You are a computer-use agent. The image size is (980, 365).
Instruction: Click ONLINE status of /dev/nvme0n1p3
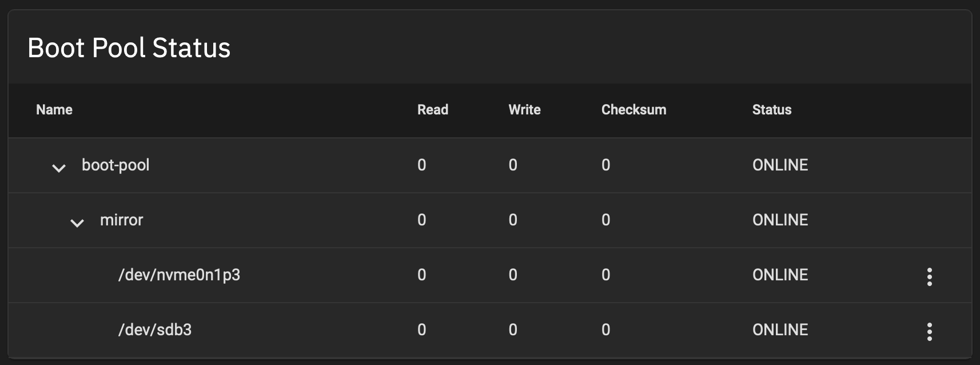pyautogui.click(x=780, y=275)
